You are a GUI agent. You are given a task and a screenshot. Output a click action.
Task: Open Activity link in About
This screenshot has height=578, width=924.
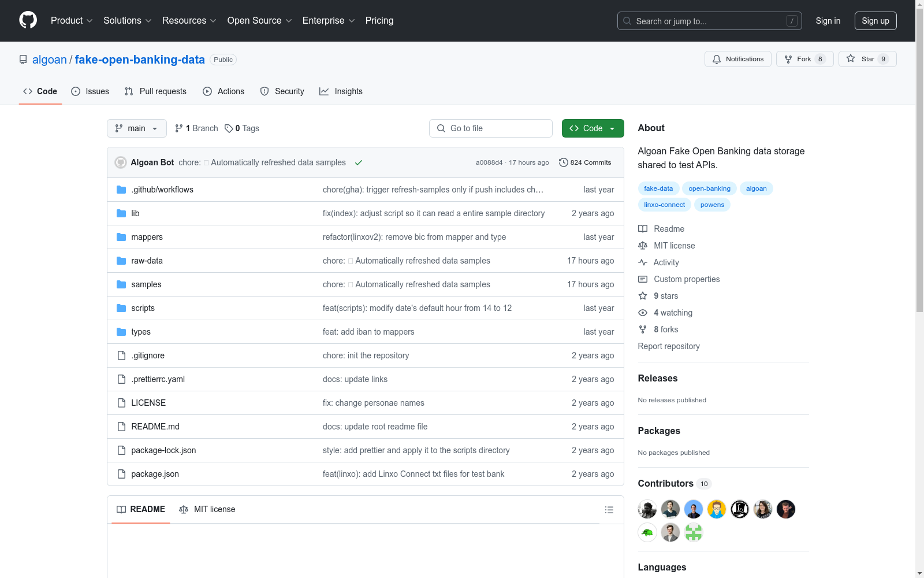[x=658, y=262]
